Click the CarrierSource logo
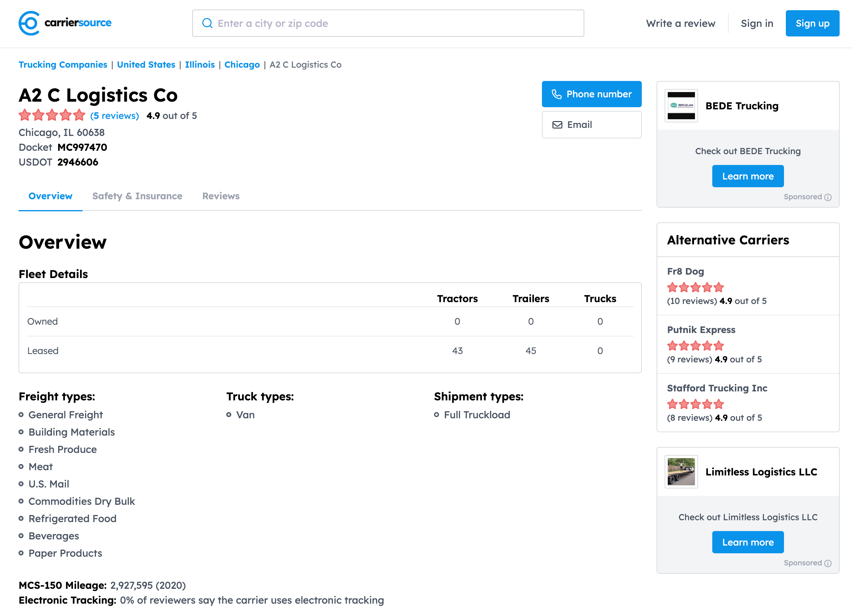Viewport: 852px width, 616px height. point(65,23)
